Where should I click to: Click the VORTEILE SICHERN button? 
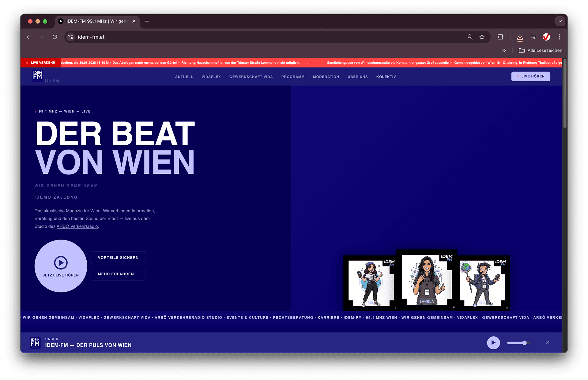pos(118,258)
